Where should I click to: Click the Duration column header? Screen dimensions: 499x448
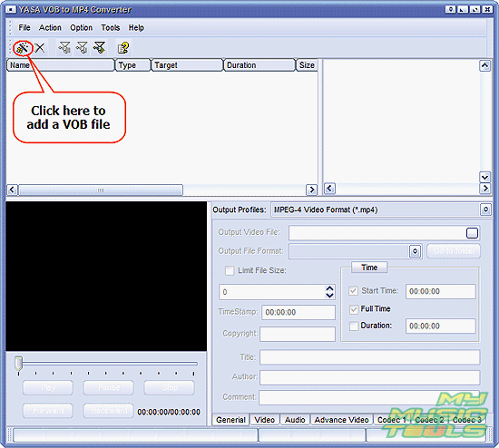pyautogui.click(x=259, y=65)
